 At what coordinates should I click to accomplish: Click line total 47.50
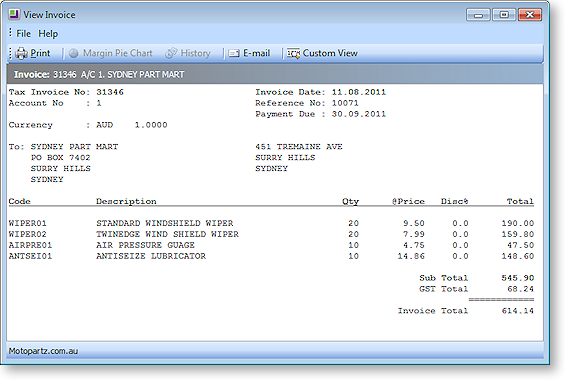pyautogui.click(x=520, y=245)
